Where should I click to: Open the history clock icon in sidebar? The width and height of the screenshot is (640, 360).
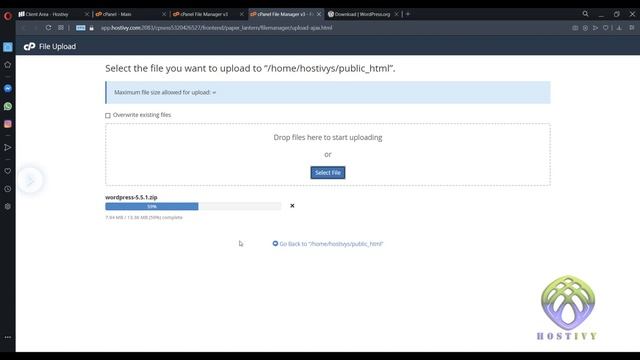pos(8,189)
